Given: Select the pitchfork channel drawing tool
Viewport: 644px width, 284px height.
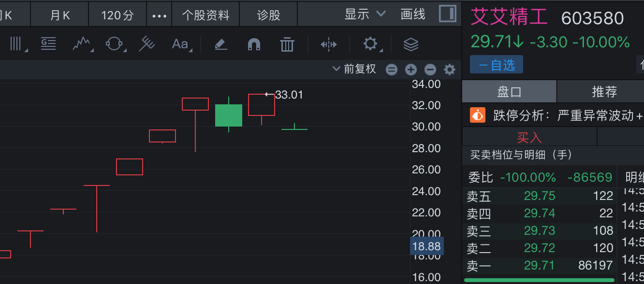Looking at the screenshot, I should pos(146,44).
